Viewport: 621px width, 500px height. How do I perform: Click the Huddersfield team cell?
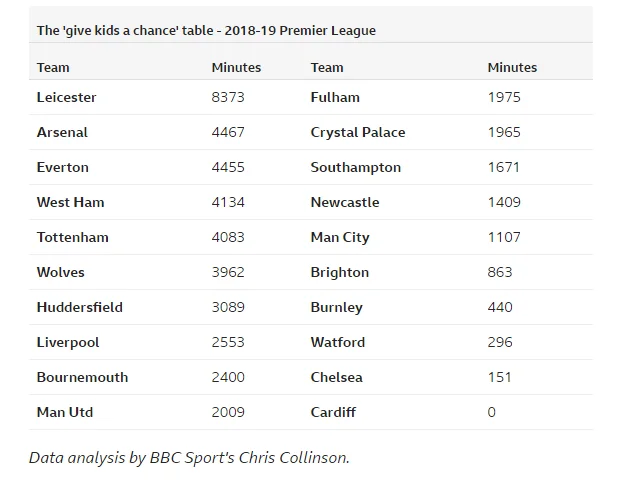[79, 307]
